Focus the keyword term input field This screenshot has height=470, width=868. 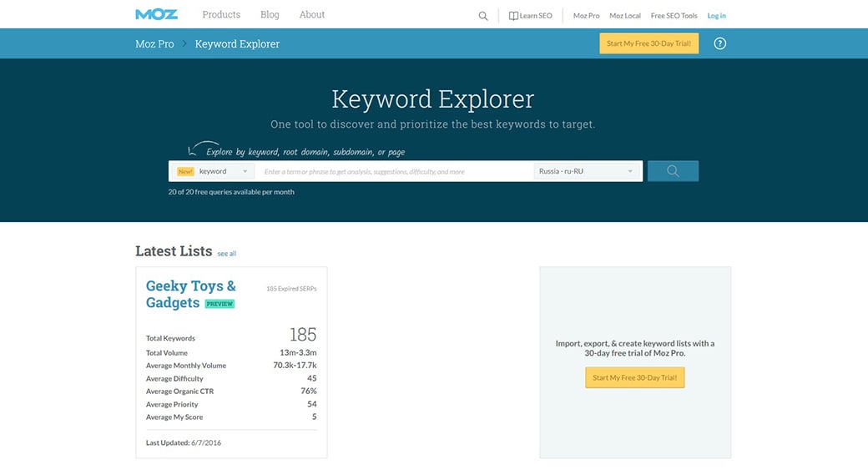392,171
